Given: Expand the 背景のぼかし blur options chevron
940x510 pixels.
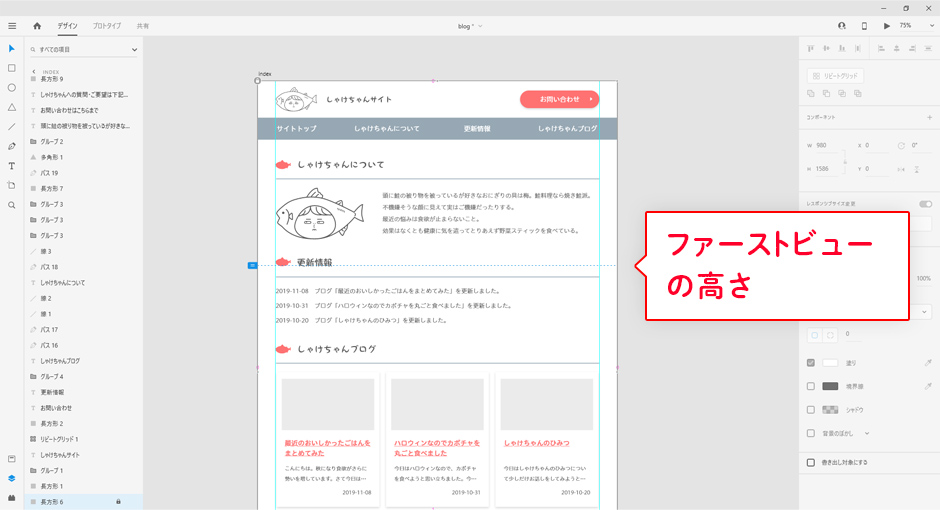Looking at the screenshot, I should point(867,433).
